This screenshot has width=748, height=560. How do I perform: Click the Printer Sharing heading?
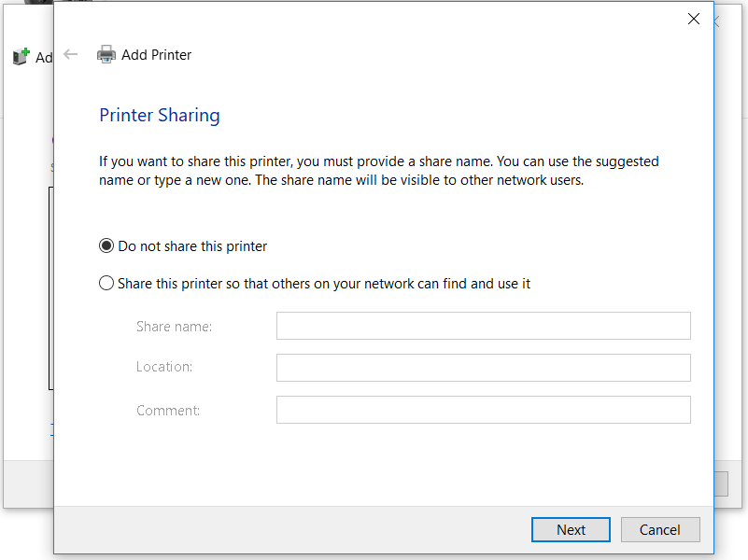159,115
